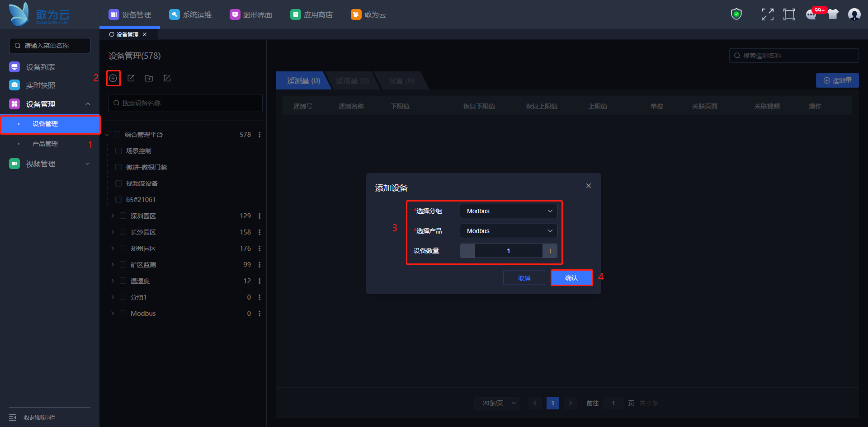The width and height of the screenshot is (868, 427).
Task: Confirm adding device with 确认 button
Action: (571, 278)
